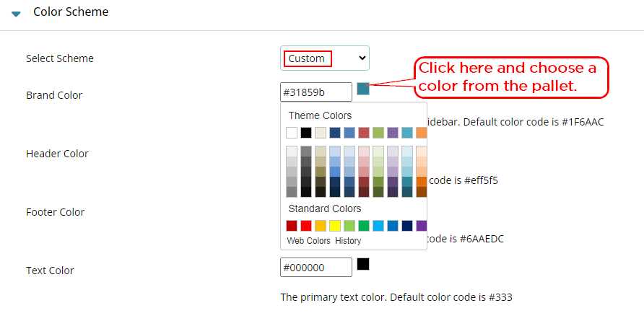Click the teal Brand Color swatch
Screen dimensions: 644x321
click(x=363, y=89)
